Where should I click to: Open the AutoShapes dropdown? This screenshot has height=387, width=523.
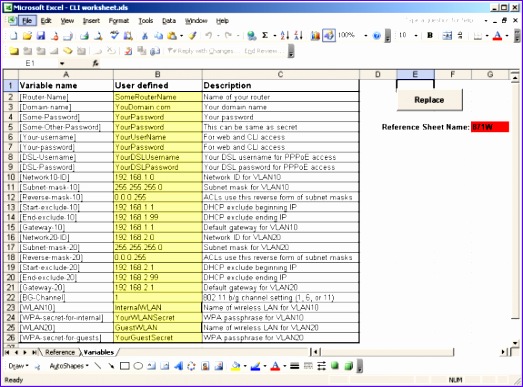pos(69,366)
